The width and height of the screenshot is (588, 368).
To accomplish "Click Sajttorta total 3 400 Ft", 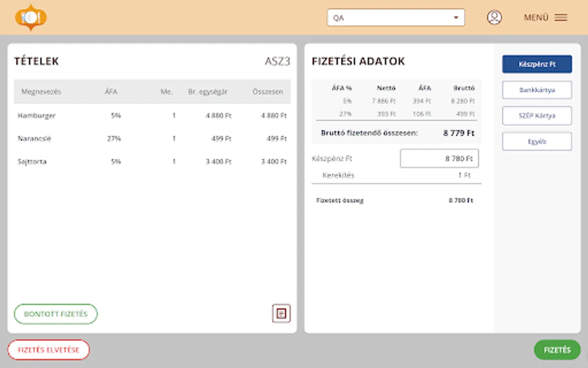I will coord(274,162).
